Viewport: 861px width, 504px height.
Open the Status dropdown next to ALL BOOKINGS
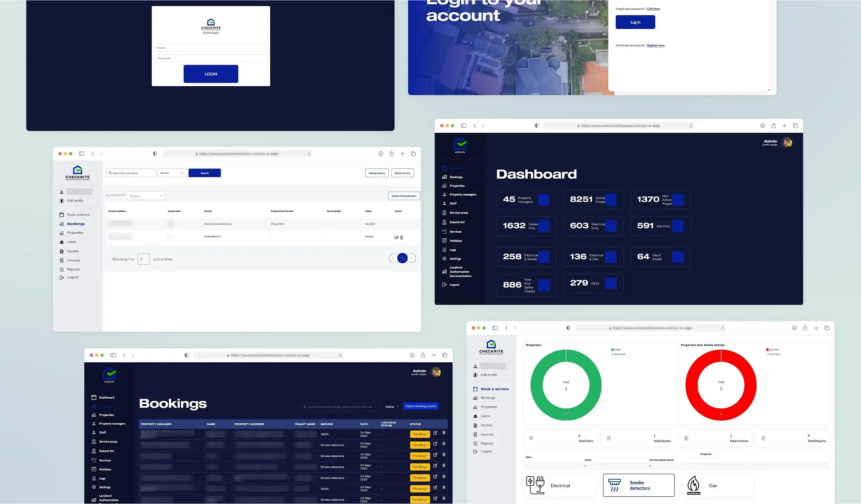pyautogui.click(x=146, y=196)
